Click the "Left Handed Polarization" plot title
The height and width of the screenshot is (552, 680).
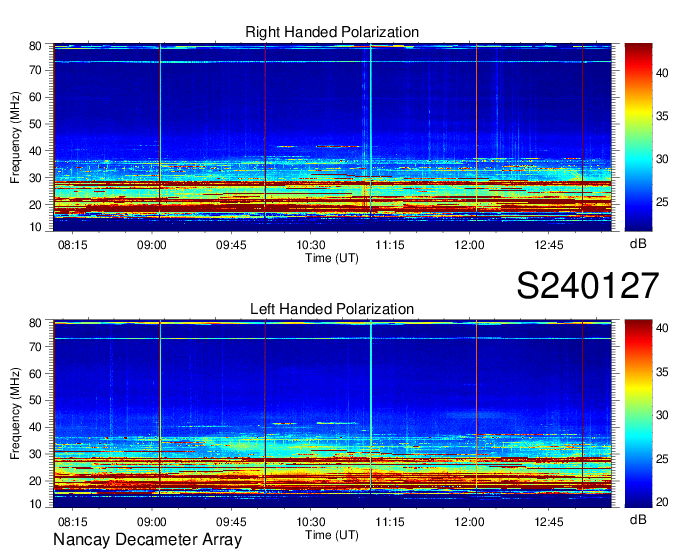332,309
